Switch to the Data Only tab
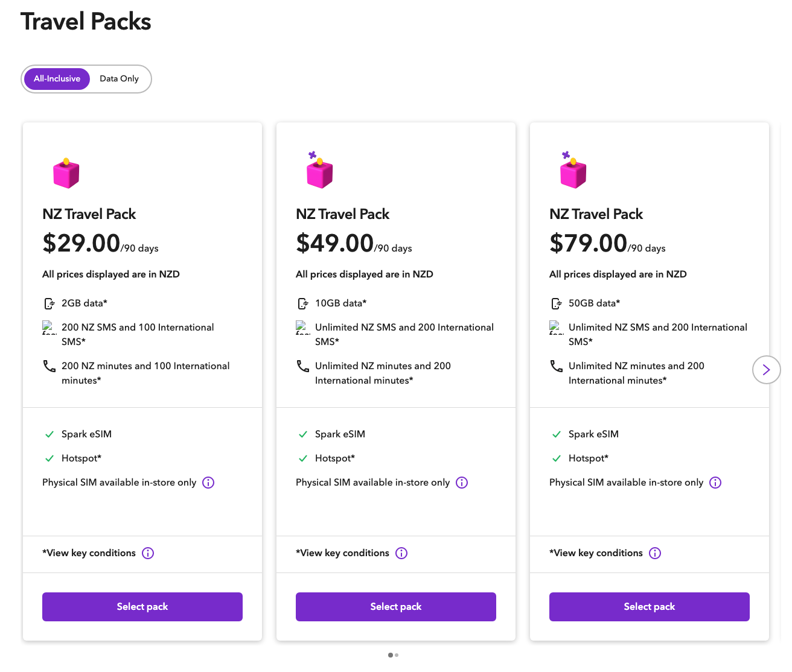Image resolution: width=792 pixels, height=672 pixels. 119,78
